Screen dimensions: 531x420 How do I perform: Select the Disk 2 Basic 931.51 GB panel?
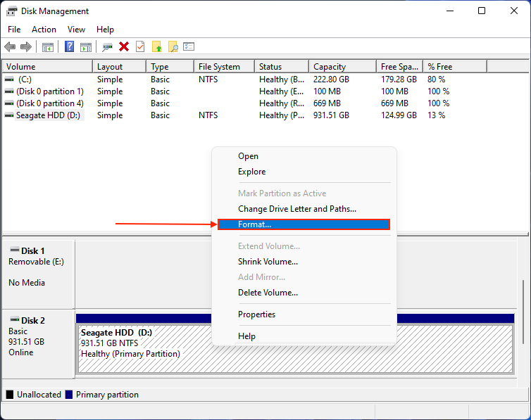[x=38, y=344]
